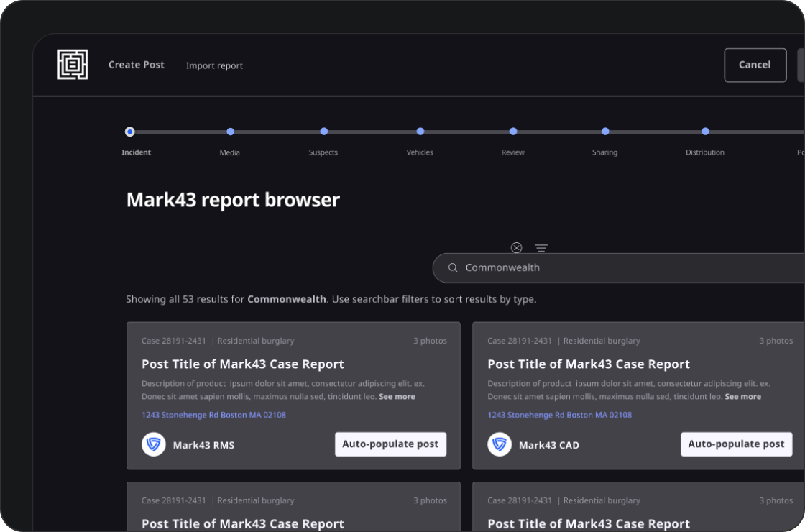Focus the Commonwealth search field
The image size is (805, 532).
[618, 267]
